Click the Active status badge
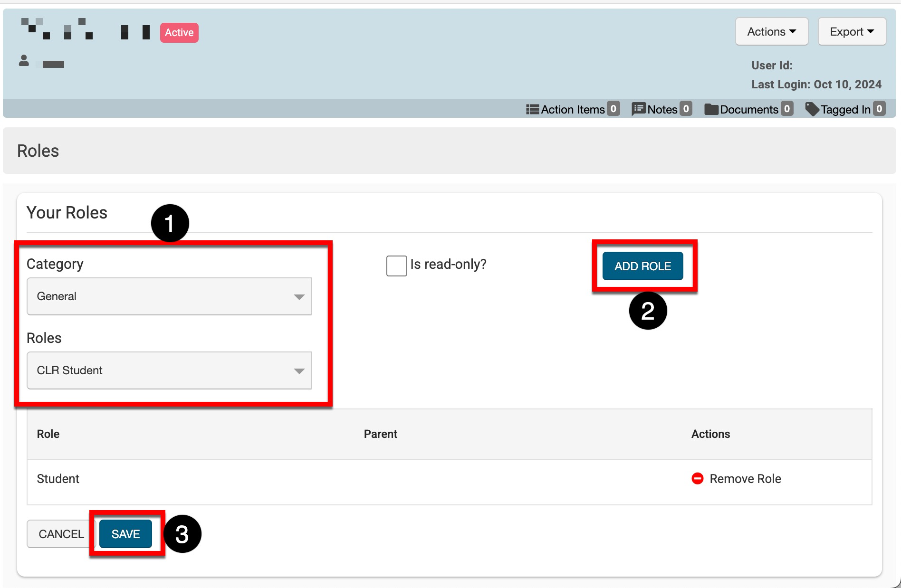 coord(179,33)
